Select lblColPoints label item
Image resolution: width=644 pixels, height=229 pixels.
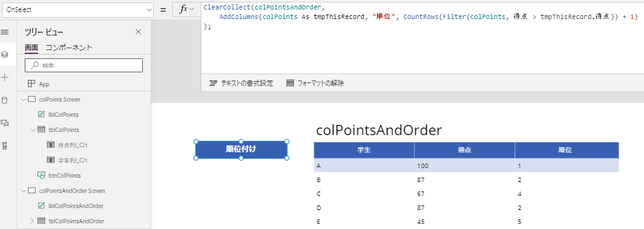click(x=64, y=114)
